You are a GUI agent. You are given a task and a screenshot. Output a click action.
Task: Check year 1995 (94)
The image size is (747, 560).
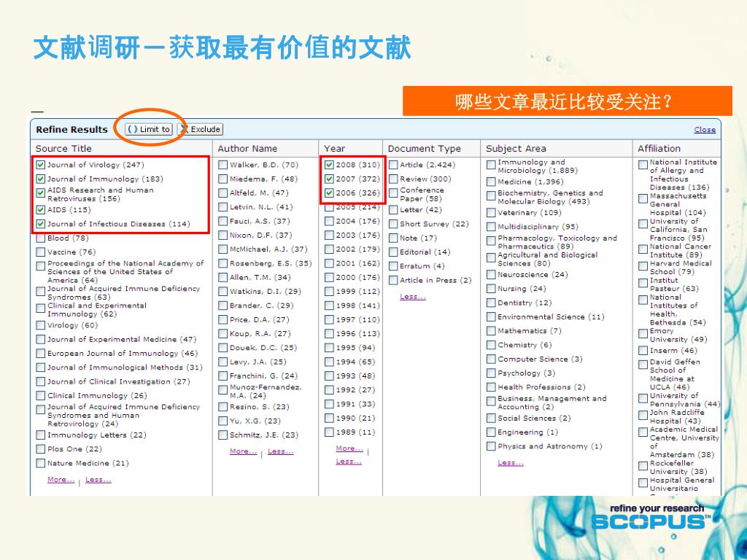(329, 348)
